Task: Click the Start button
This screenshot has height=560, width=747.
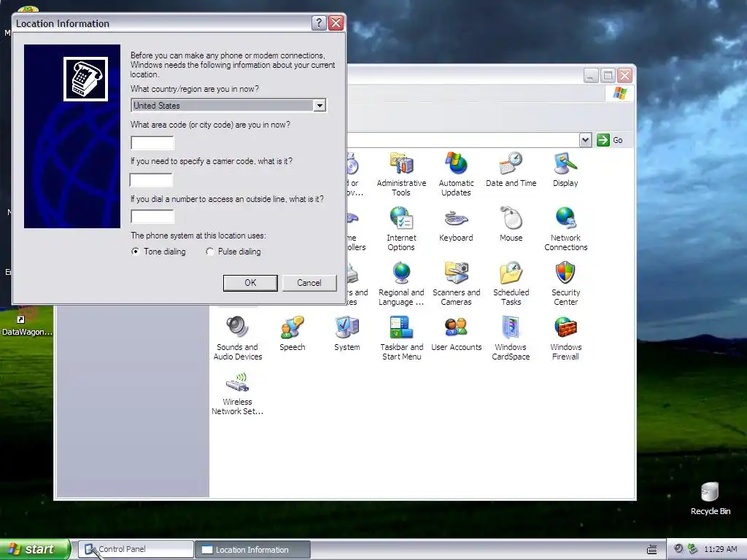Action: [34, 549]
